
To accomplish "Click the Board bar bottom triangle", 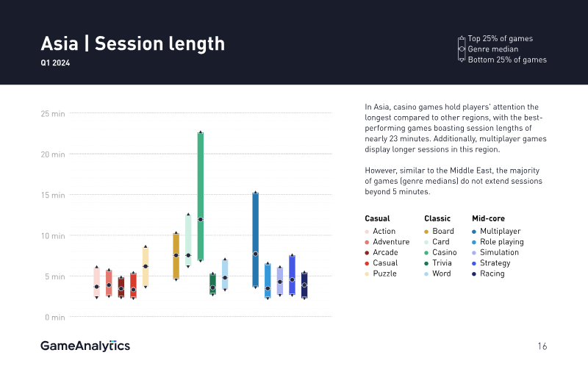I will (x=176, y=280).
